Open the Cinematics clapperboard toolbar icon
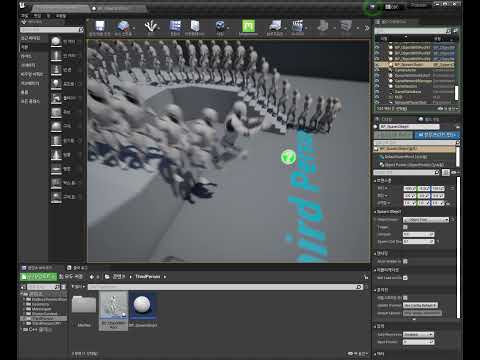Screen dimensions: 480x360 (x=298, y=26)
